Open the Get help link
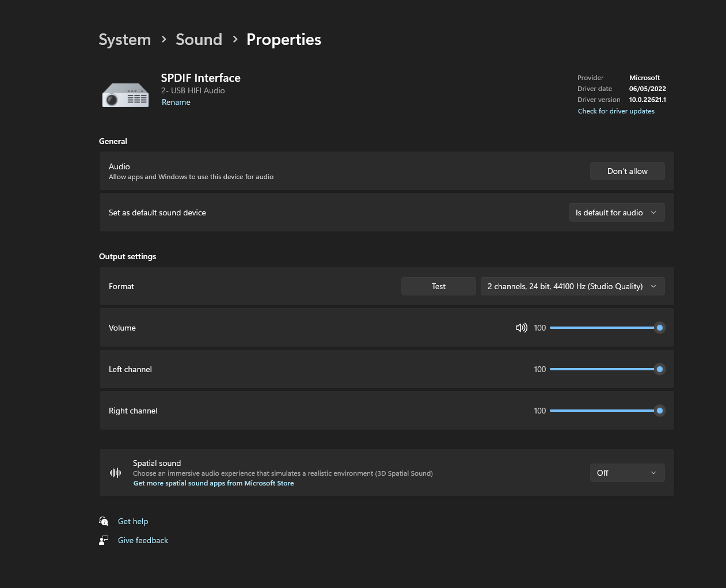Image resolution: width=726 pixels, height=588 pixels. pos(133,521)
